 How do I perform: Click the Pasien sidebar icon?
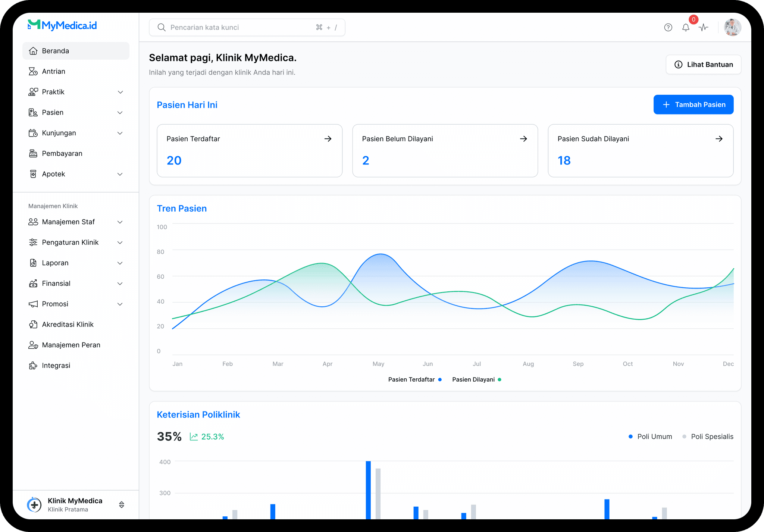tap(33, 112)
